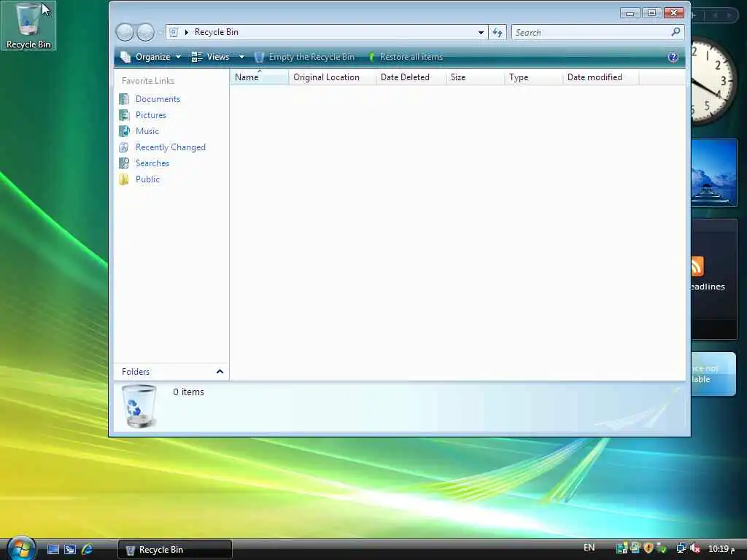Click the recycle bin icon in details pane
747x560 pixels.
pyautogui.click(x=139, y=406)
